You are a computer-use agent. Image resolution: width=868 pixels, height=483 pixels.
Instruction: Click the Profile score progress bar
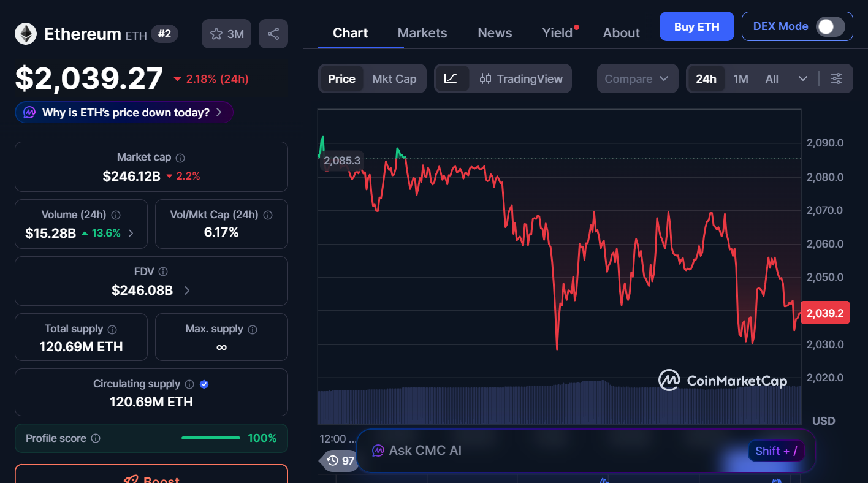(x=210, y=438)
